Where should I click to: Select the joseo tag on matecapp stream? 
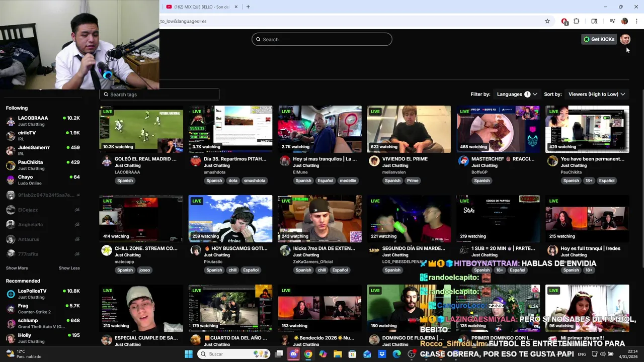pyautogui.click(x=144, y=270)
